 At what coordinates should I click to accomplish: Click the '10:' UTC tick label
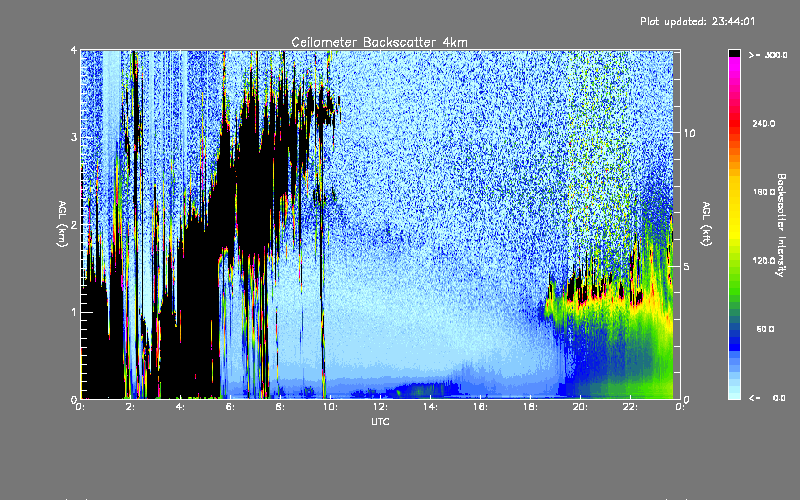point(330,407)
